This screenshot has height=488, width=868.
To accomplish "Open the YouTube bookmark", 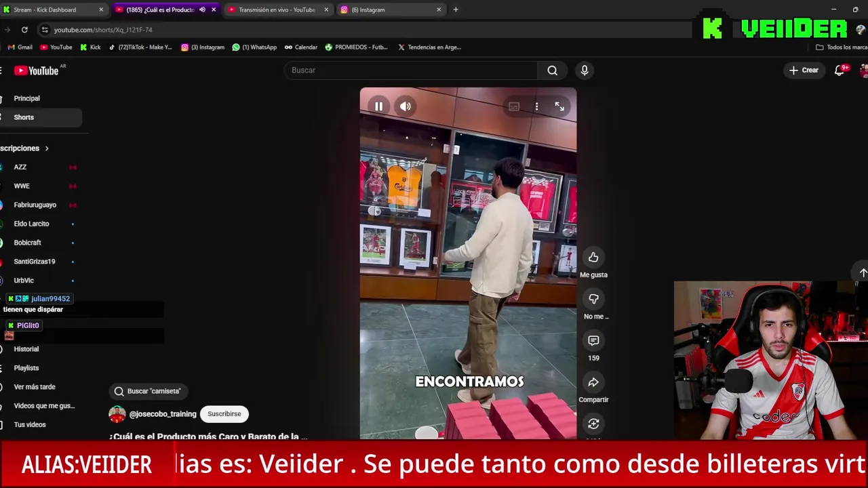I will tap(56, 47).
